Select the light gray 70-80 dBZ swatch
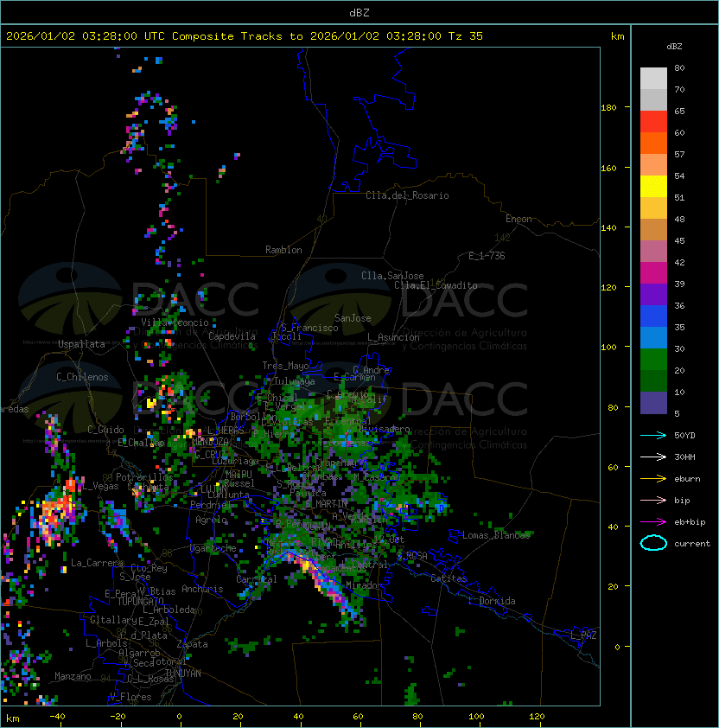719x728 pixels. click(x=653, y=79)
